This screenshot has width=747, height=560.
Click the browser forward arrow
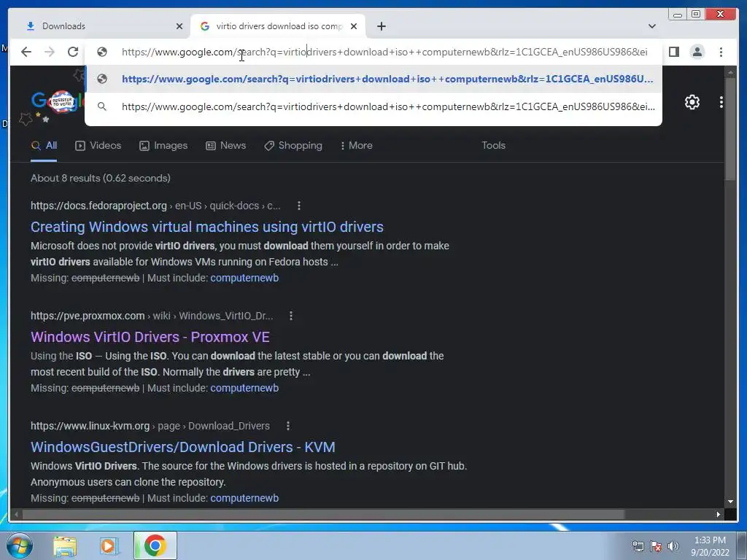click(50, 52)
